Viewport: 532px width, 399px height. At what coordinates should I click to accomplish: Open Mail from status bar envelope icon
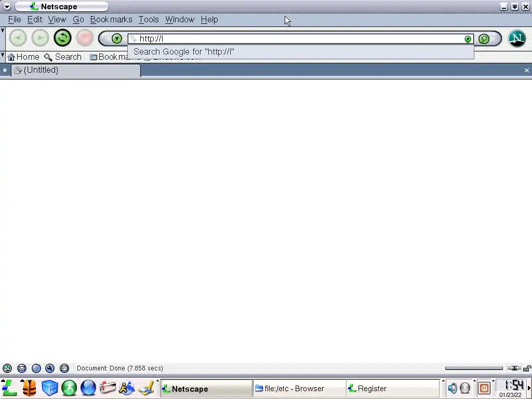(x=22, y=368)
